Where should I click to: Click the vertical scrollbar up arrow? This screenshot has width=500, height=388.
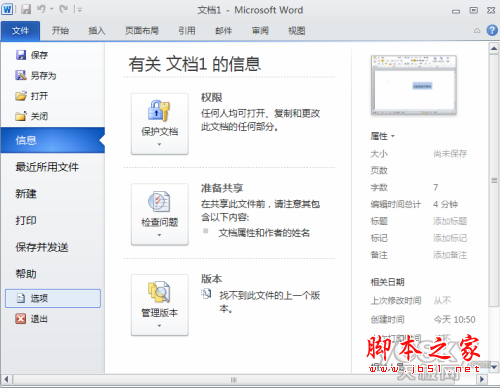[x=494, y=49]
